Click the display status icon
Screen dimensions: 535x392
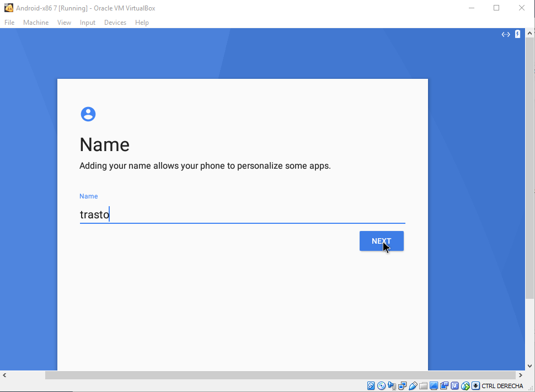(x=434, y=386)
